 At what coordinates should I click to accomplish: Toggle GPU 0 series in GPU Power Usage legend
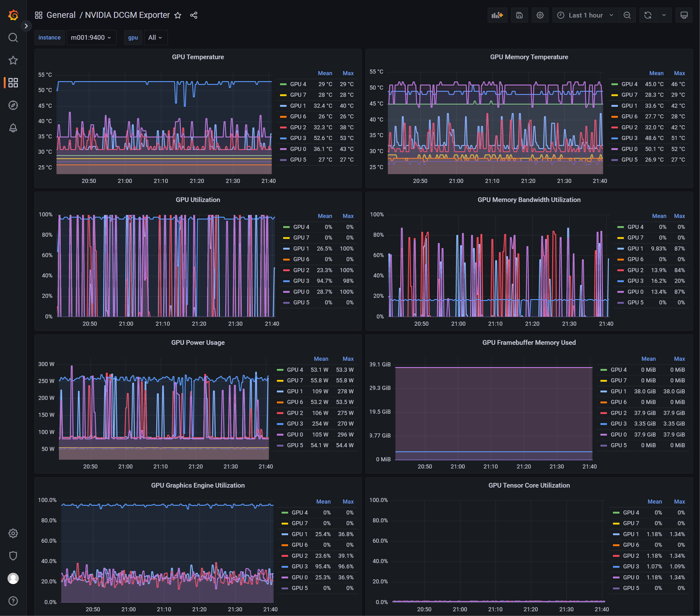coord(294,435)
